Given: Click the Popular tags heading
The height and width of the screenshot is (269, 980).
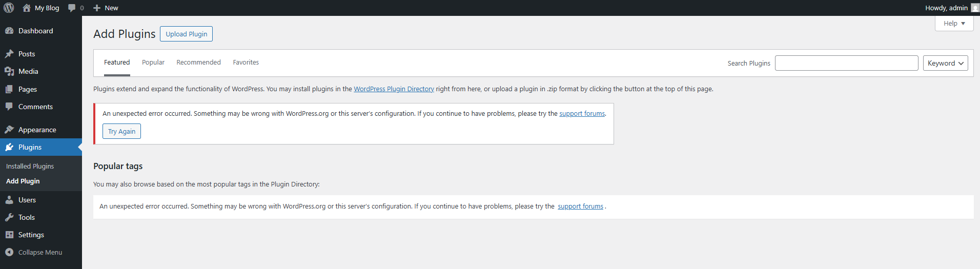Looking at the screenshot, I should click(x=118, y=166).
